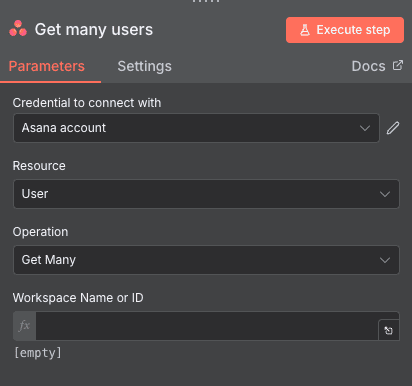412x386 pixels.
Task: Expand the Resource dropdown showing User
Action: [206, 194]
